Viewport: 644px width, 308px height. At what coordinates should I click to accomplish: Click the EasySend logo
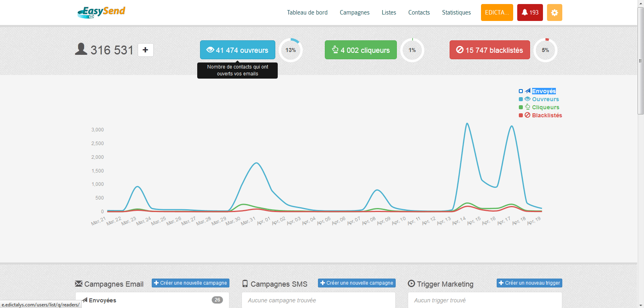point(101,12)
